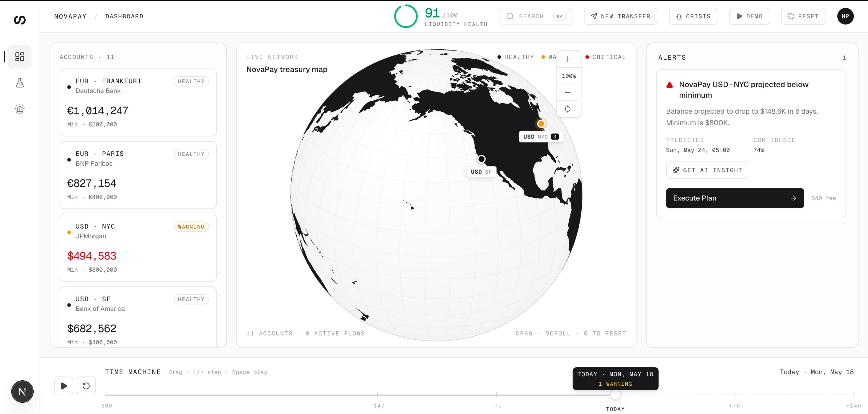Click the HEALTHY badge on USD SF

tap(191, 299)
